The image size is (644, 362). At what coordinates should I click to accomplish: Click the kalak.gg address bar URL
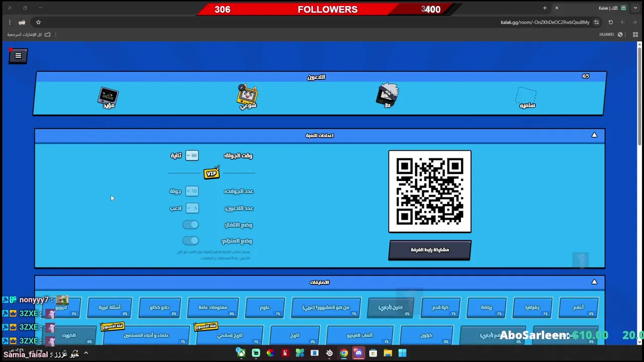(545, 22)
